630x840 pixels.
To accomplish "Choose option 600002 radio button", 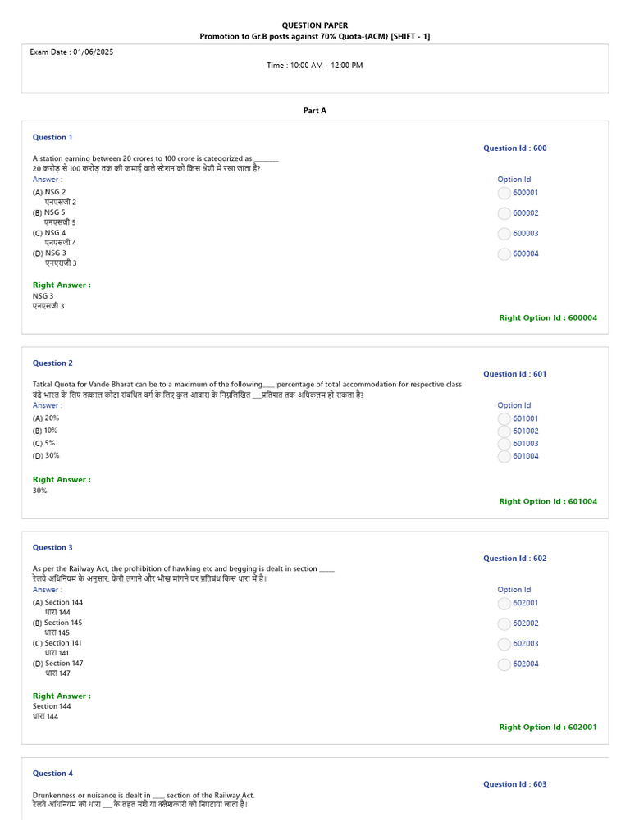I will click(x=504, y=213).
